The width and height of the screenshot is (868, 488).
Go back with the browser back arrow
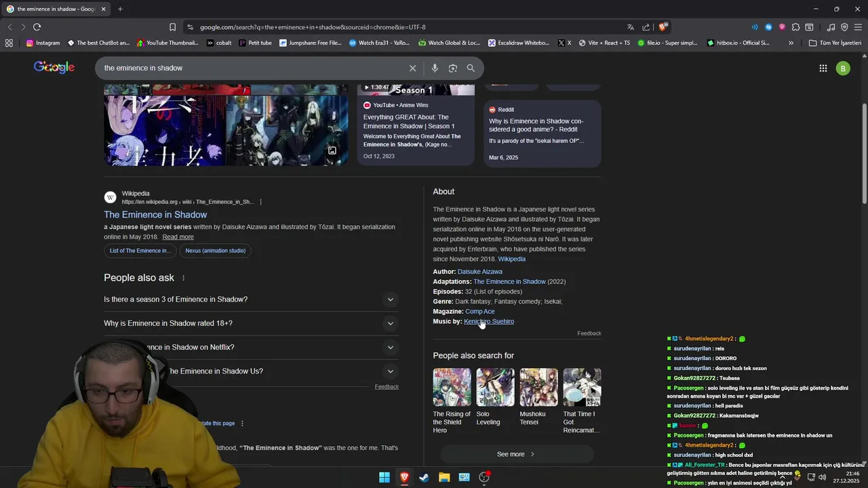pyautogui.click(x=9, y=27)
